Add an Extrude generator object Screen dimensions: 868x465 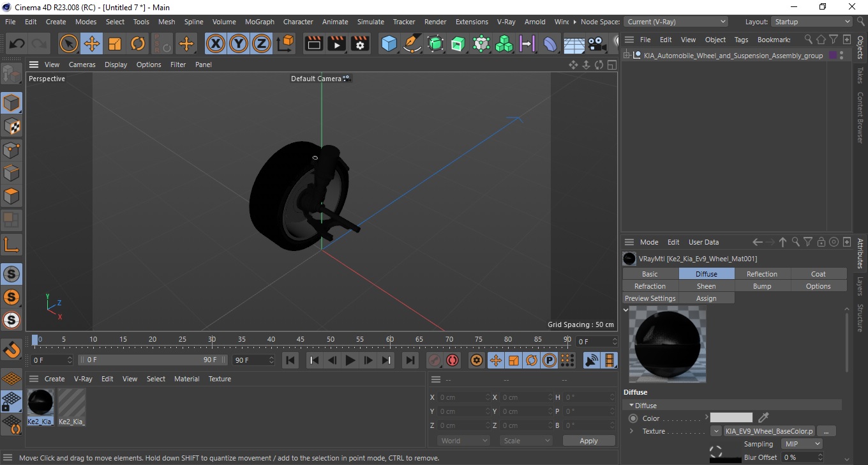458,44
